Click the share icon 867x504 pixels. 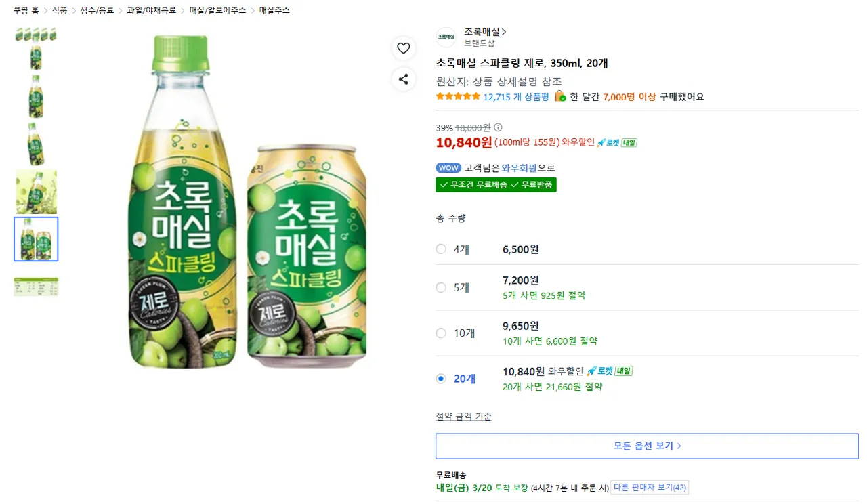403,79
